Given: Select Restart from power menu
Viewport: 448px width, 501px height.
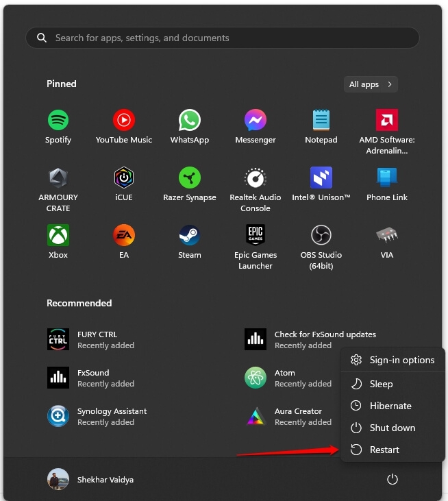Looking at the screenshot, I should click(x=384, y=450).
